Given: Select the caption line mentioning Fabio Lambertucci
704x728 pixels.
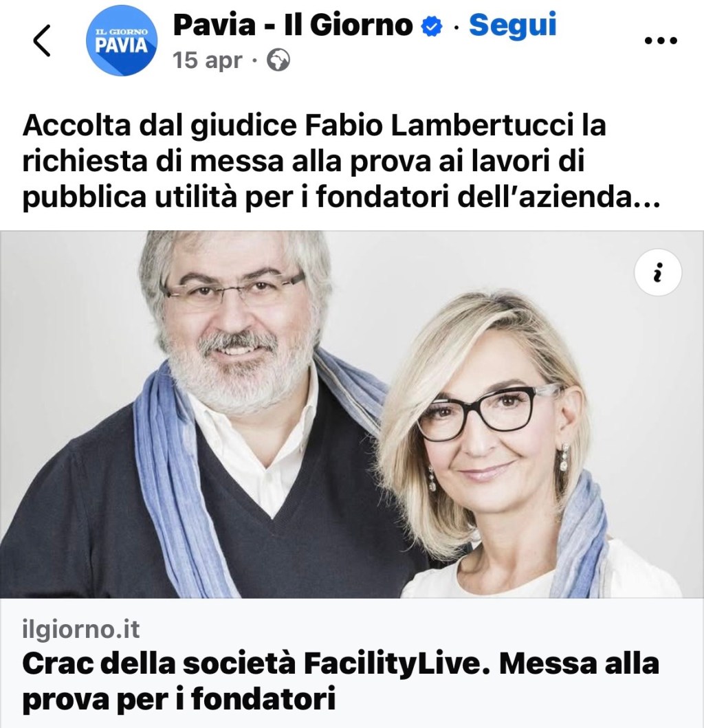Looking at the screenshot, I should [314, 125].
